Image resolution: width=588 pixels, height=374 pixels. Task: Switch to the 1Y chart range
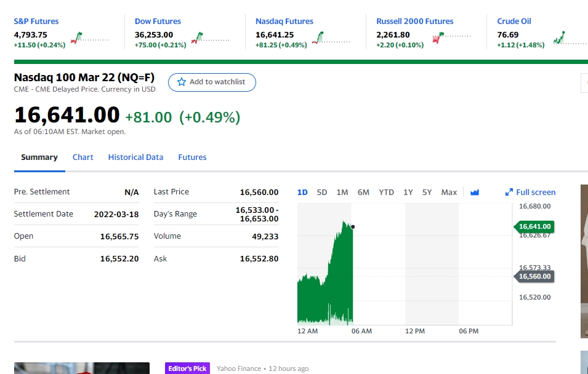pyautogui.click(x=408, y=193)
